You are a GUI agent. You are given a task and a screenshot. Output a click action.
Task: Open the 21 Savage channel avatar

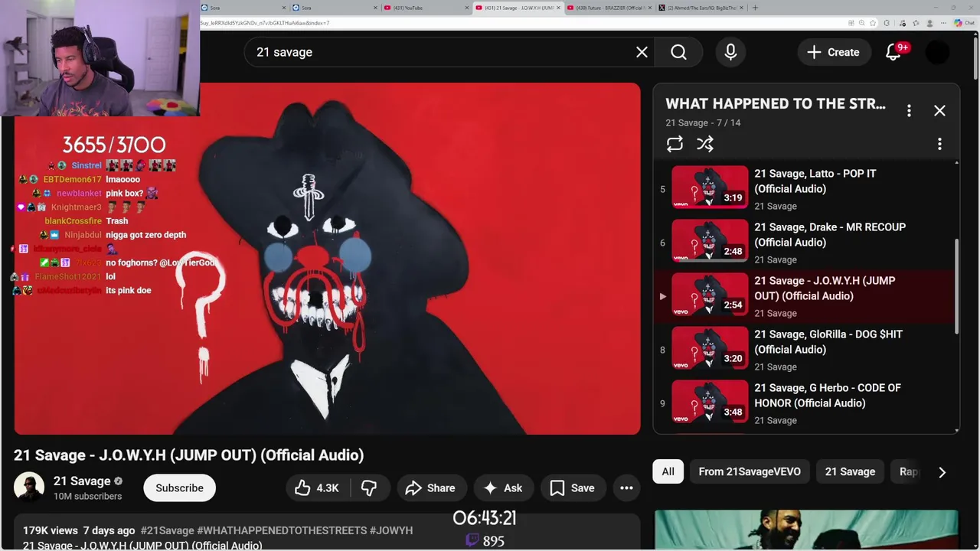[29, 487]
